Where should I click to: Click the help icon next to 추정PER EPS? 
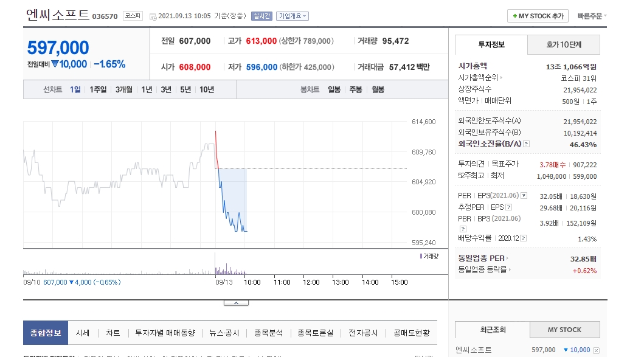click(510, 207)
